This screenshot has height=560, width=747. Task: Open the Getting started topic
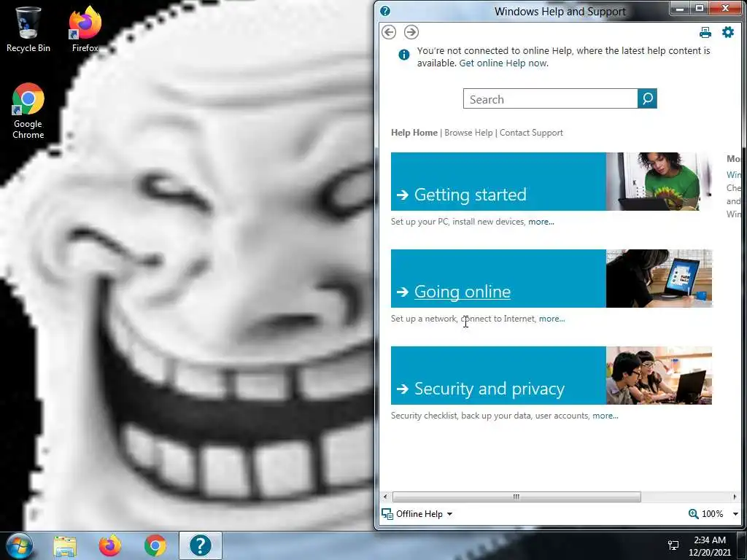[x=471, y=195]
